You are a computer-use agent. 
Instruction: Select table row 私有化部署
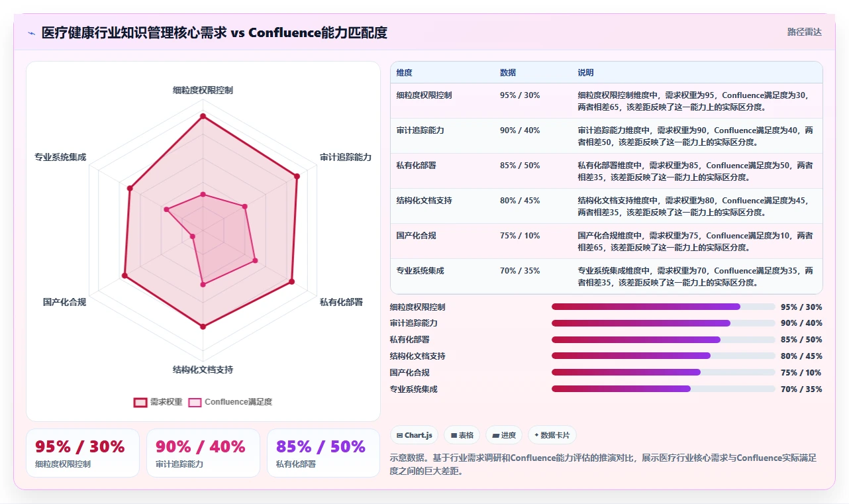[x=606, y=171]
